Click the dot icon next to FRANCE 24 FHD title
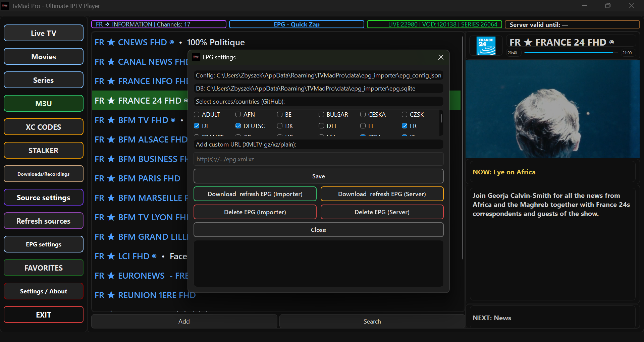Image resolution: width=644 pixels, height=342 pixels. point(612,42)
